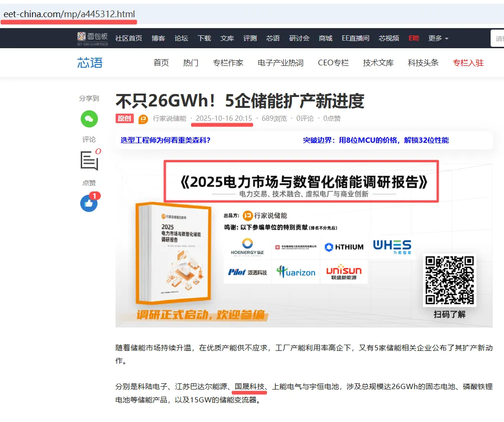Screen dimensions: 504x422
Task: Click the search input field at top right
Action: click(x=497, y=39)
